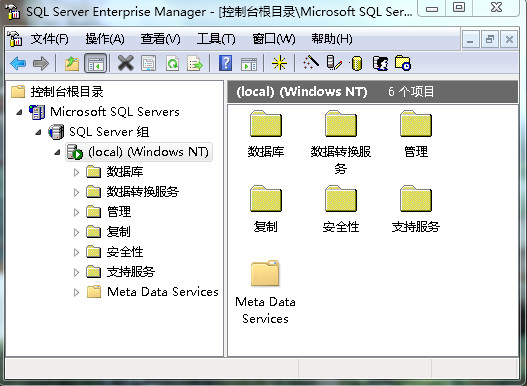The height and width of the screenshot is (386, 527).
Task: Open the 操作(A) menu
Action: [105, 39]
